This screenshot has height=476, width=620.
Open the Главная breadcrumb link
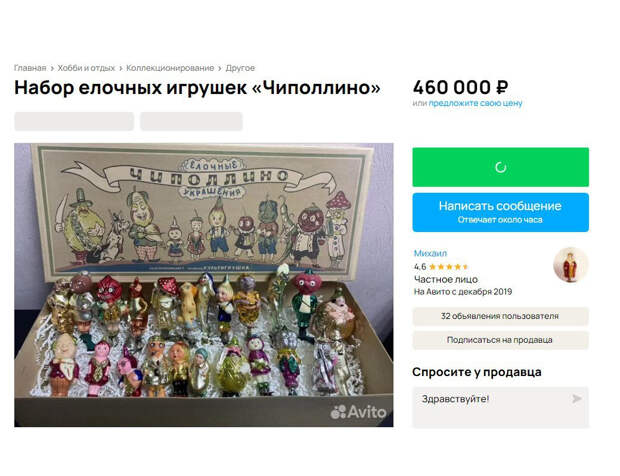pyautogui.click(x=30, y=68)
